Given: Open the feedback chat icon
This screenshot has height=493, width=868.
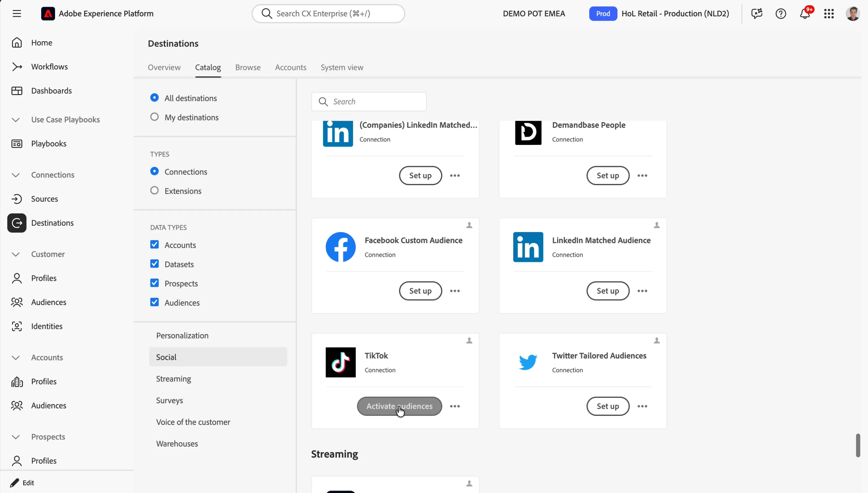Looking at the screenshot, I should [x=757, y=14].
